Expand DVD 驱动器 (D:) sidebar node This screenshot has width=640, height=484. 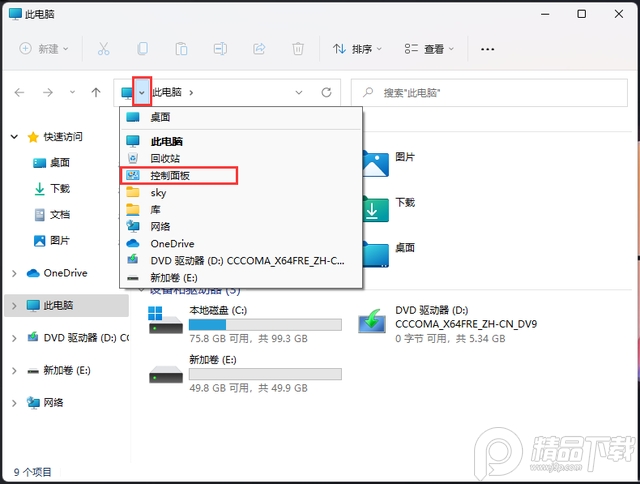(14, 338)
